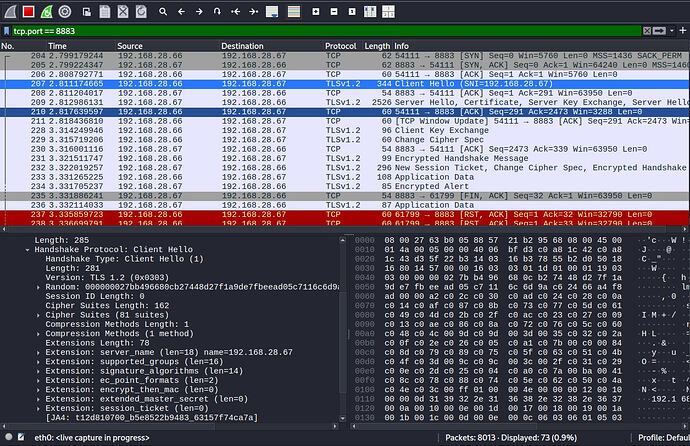Apply the display filter with the arrow button

(x=659, y=31)
